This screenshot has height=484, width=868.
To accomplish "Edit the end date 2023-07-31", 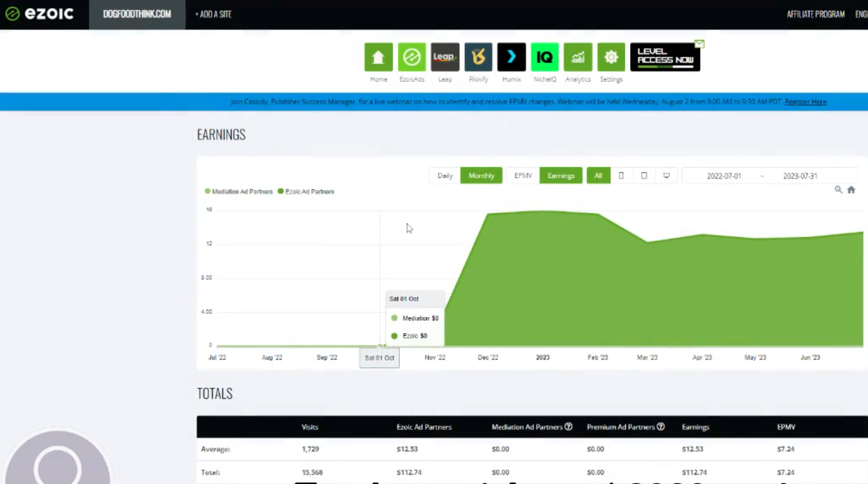I will (800, 176).
